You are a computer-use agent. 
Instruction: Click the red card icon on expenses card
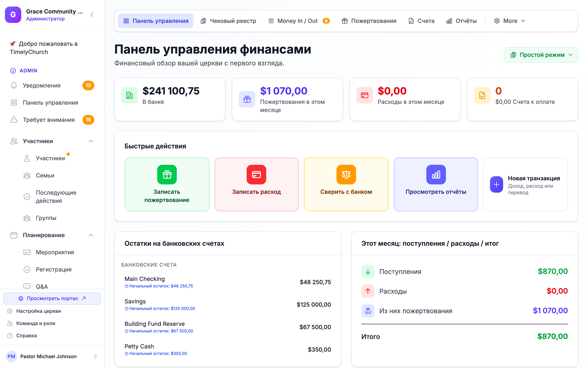tap(364, 95)
